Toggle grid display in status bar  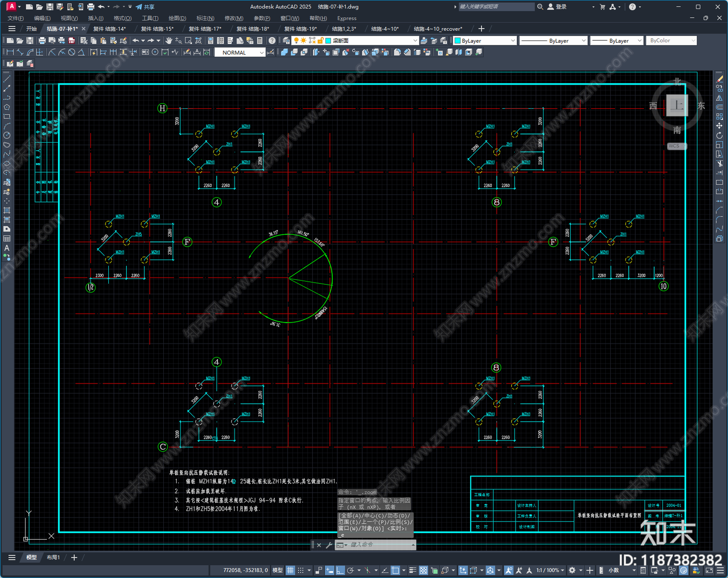click(290, 570)
